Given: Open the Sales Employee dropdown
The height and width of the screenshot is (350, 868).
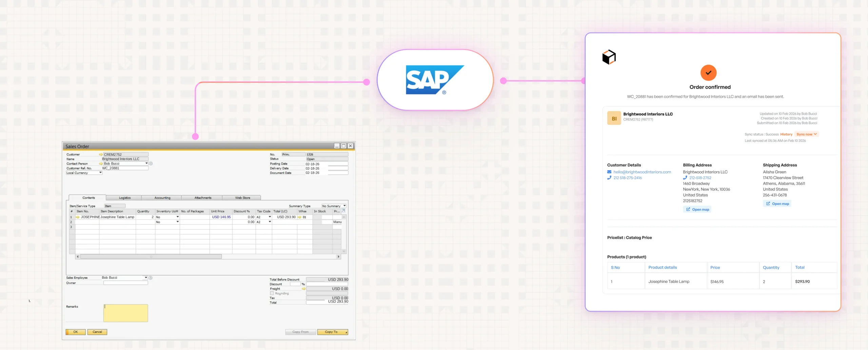Looking at the screenshot, I should 146,278.
